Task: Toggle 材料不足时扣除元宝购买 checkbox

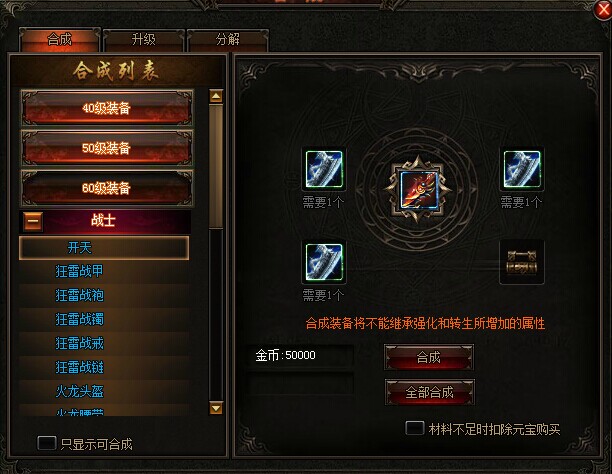Action: pyautogui.click(x=415, y=428)
